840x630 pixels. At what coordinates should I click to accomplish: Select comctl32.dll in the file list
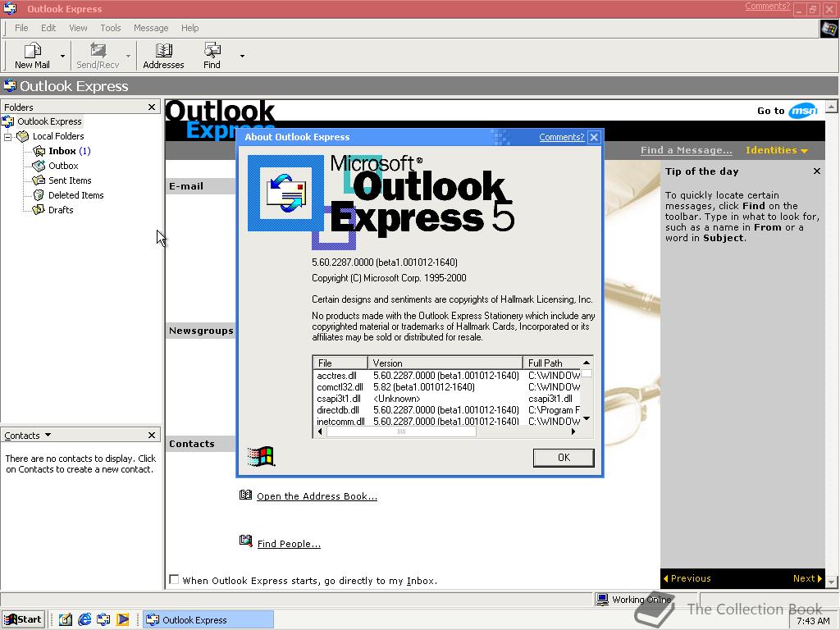pyautogui.click(x=340, y=387)
